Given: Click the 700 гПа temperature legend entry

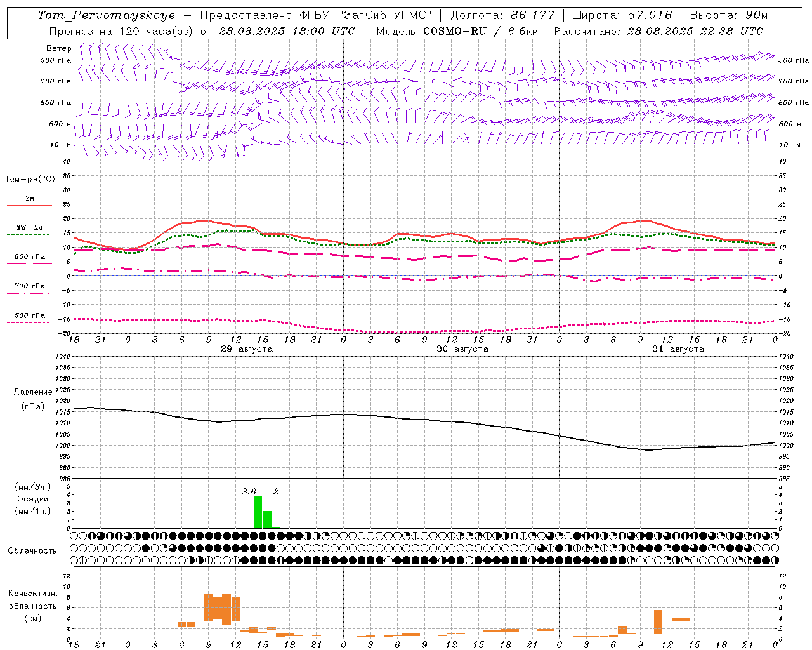Looking at the screenshot, I should (x=29, y=286).
